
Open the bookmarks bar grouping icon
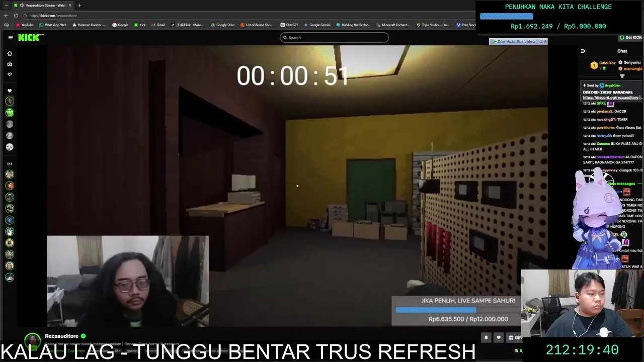[x=6, y=25]
